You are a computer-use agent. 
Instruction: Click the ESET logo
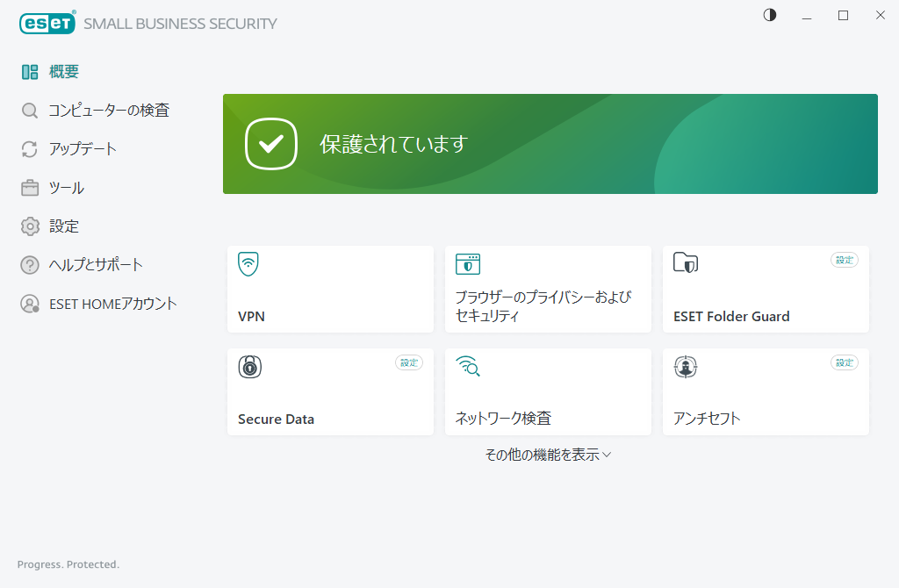coord(47,22)
